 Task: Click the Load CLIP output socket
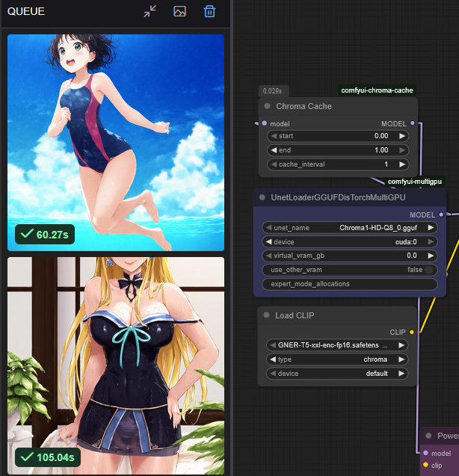tap(412, 332)
